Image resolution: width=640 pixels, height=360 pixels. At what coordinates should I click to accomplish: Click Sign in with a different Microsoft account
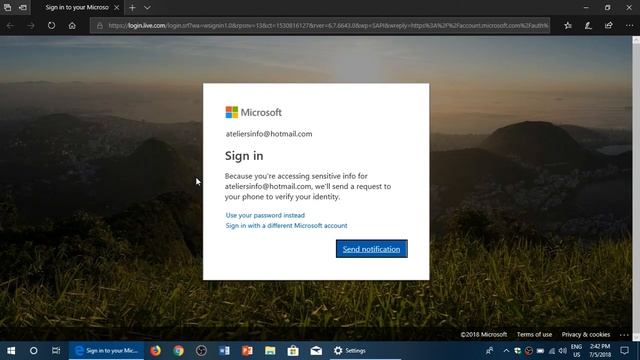click(x=286, y=225)
